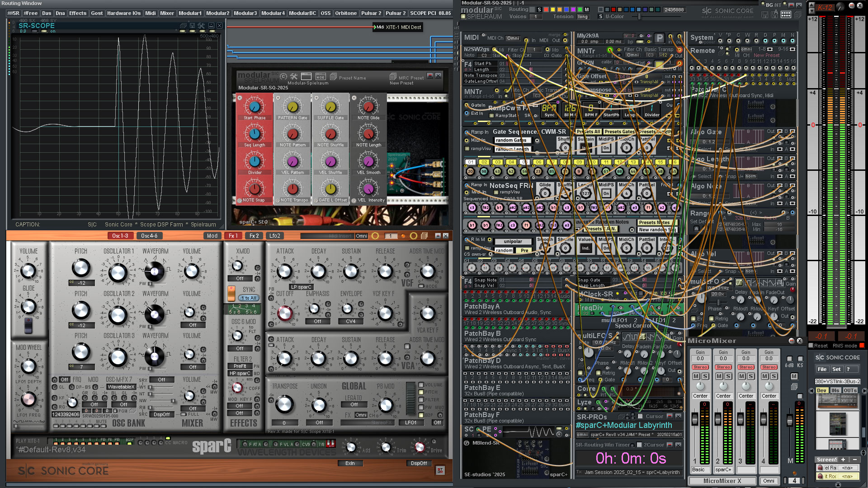The height and width of the screenshot is (488, 868).
Task: Open Omni dropdown at MicroMixer bottom
Action: [769, 481]
